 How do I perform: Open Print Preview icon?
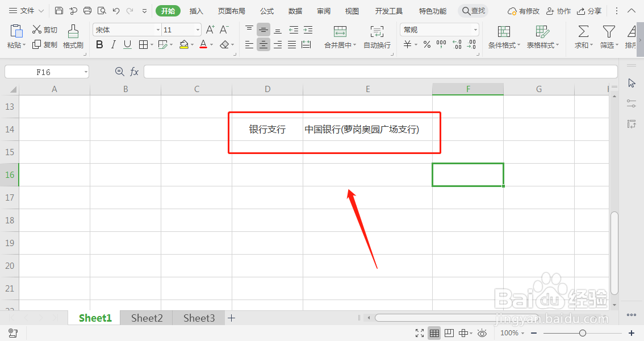pos(102,11)
